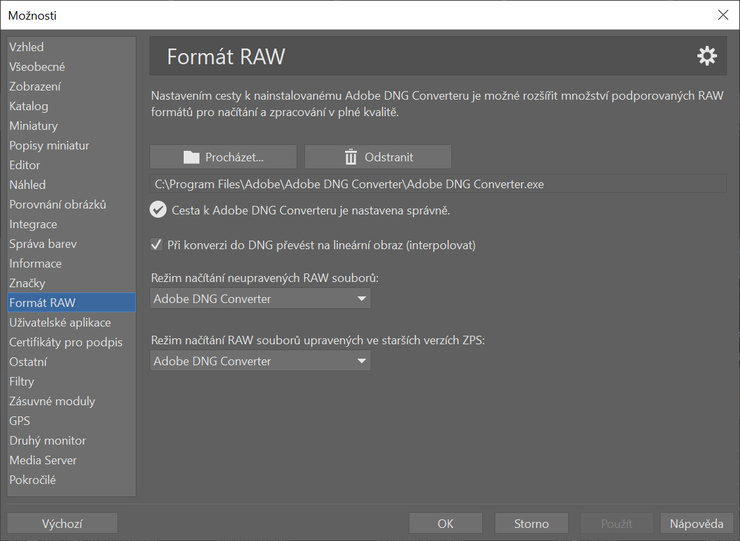Click the Procházet... browse button
The image size is (740, 541).
coord(223,157)
